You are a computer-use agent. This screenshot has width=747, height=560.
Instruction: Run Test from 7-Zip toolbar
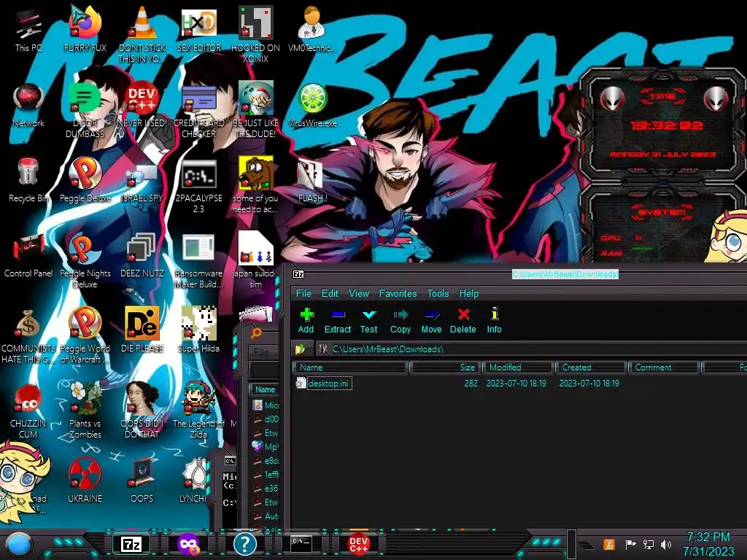tap(368, 321)
